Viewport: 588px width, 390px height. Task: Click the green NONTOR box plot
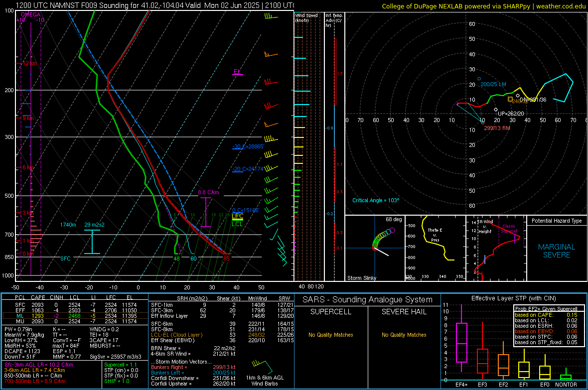(566, 375)
